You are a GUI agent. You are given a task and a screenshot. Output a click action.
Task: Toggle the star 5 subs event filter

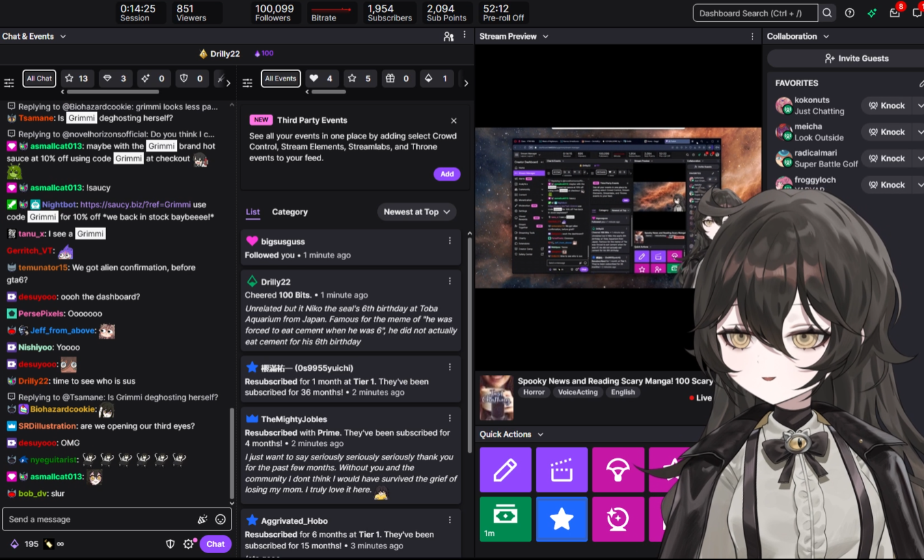360,79
